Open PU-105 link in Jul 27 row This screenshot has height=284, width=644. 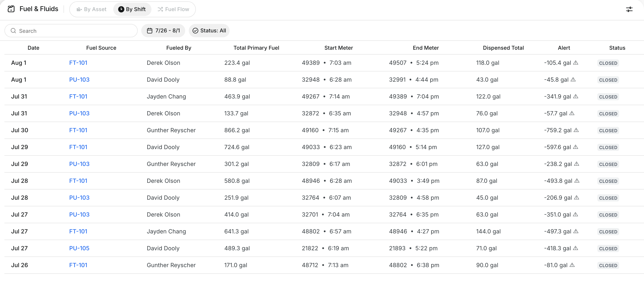[79, 248]
